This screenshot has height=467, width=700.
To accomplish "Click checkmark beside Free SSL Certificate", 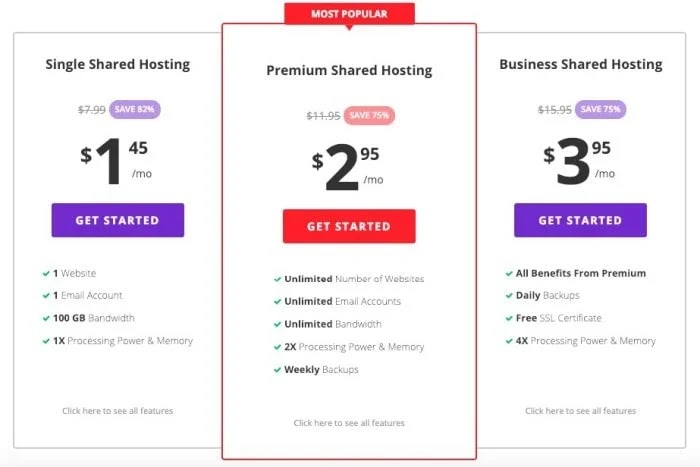I will coord(509,318).
